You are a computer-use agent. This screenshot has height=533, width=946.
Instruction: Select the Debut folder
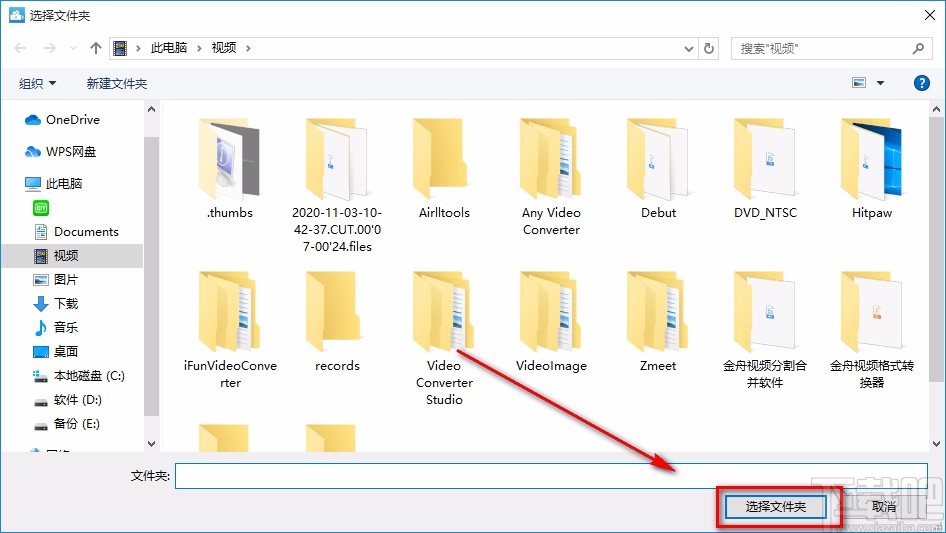658,168
